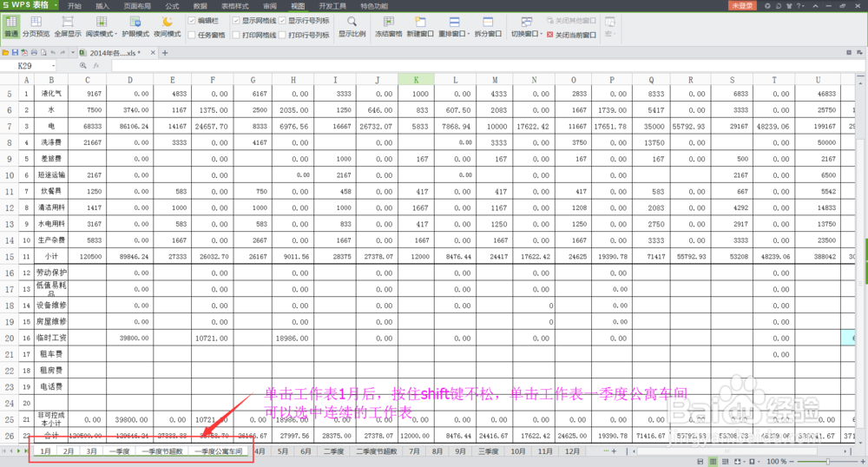Screen dimensions: 868x467
Task: Click the zoom out minus button in status bar
Action: (792, 461)
